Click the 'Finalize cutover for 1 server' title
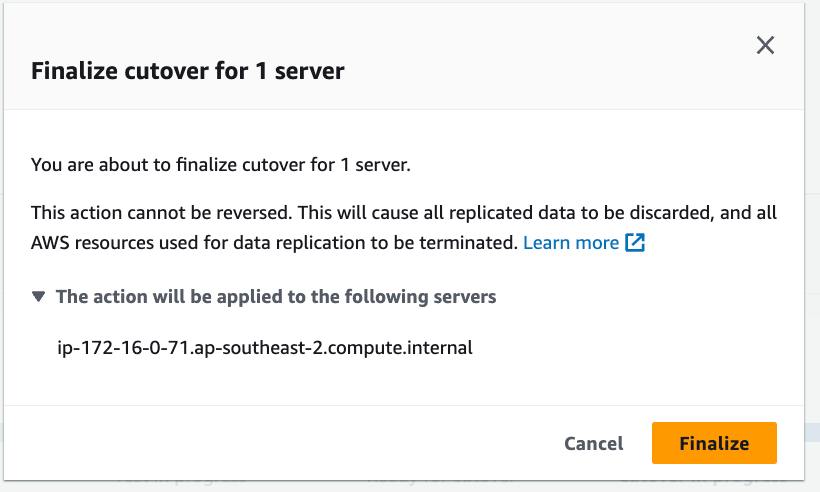 click(x=189, y=72)
